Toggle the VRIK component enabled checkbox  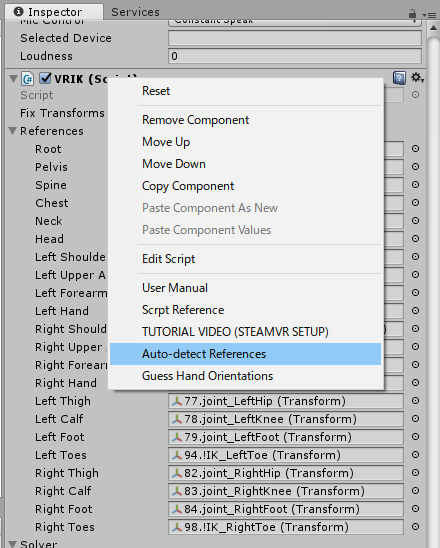click(x=45, y=78)
